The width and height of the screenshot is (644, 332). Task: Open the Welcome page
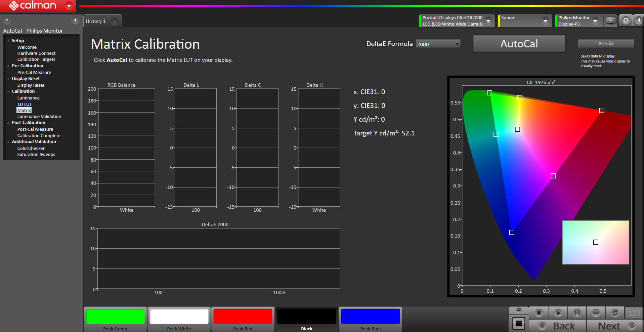[x=27, y=47]
